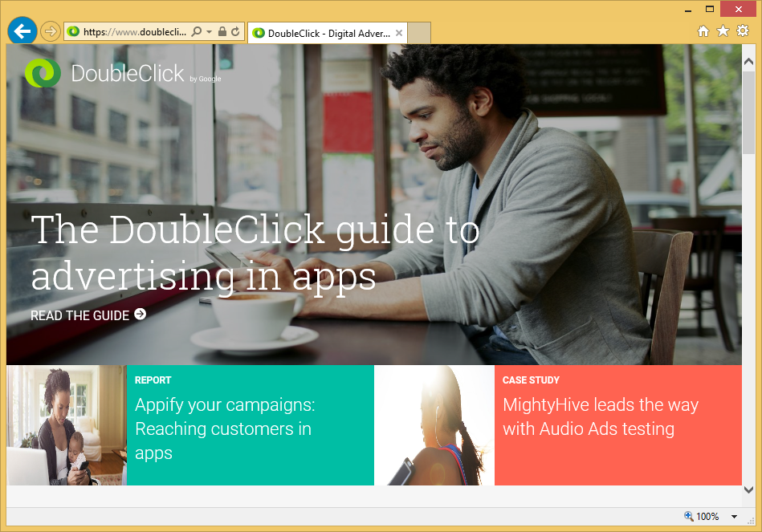Click the address bar search magnifier icon

pyautogui.click(x=197, y=32)
